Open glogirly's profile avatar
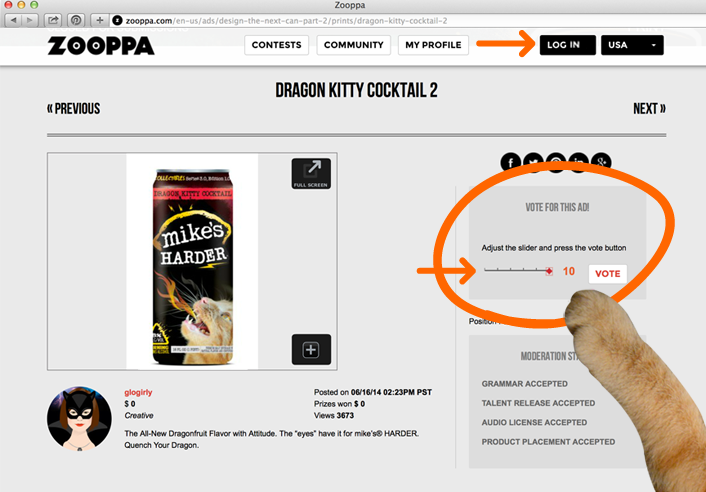 (79, 419)
